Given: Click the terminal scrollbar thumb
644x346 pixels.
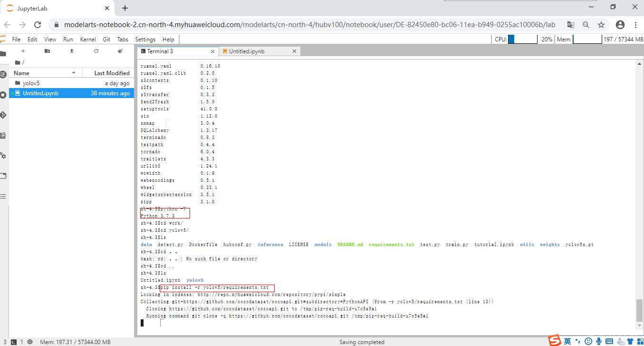Looking at the screenshot, I should tap(639, 310).
